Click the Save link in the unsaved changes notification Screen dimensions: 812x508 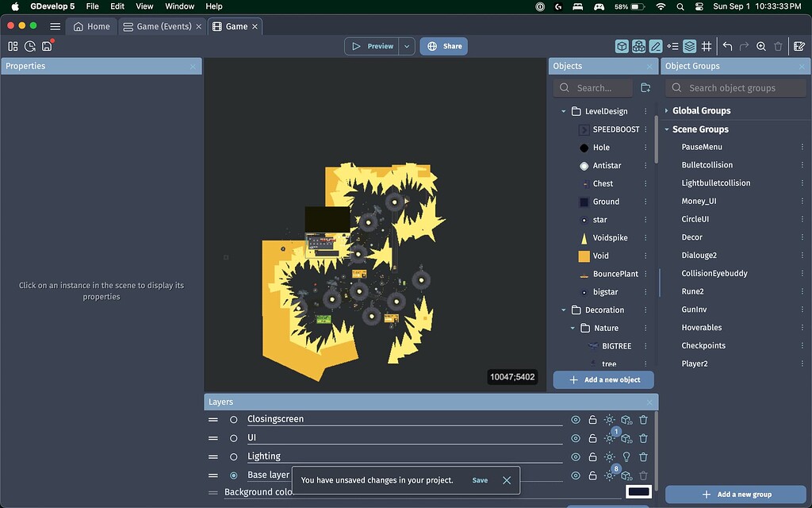tap(480, 480)
